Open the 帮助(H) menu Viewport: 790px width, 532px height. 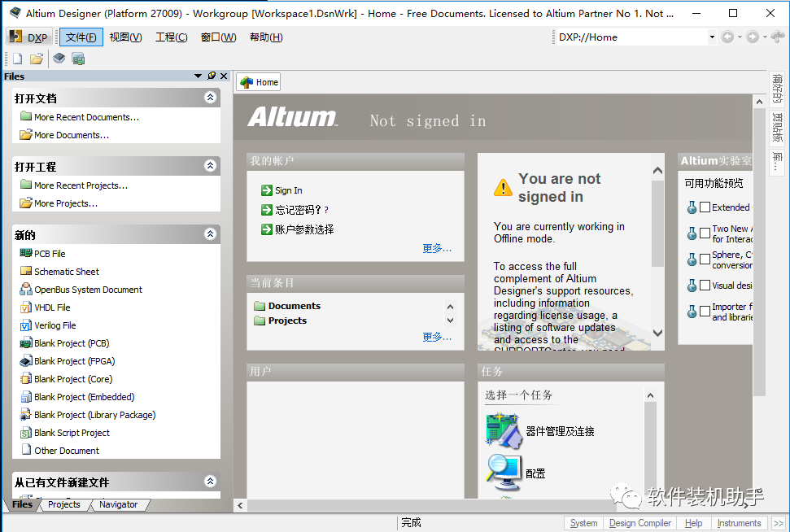[x=266, y=37]
